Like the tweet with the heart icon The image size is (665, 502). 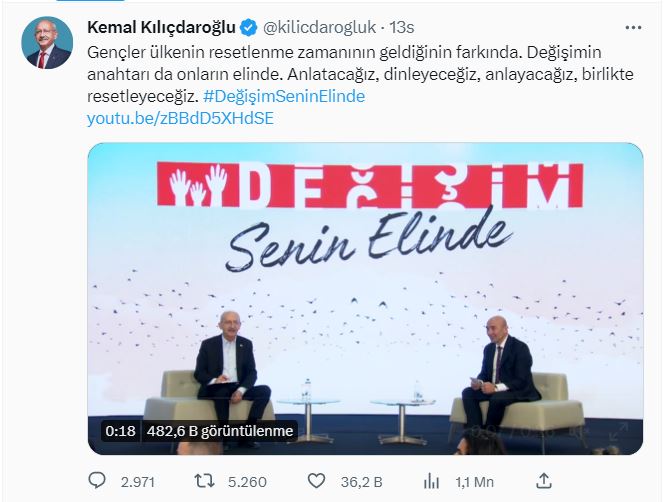[x=321, y=481]
